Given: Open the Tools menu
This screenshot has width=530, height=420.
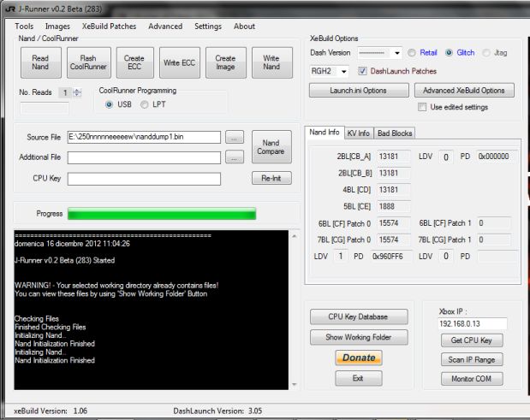Looking at the screenshot, I should [24, 27].
